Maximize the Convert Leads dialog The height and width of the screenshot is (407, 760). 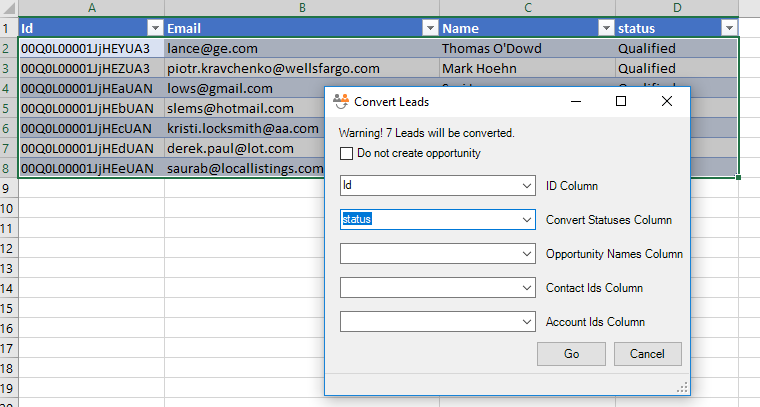tap(621, 101)
